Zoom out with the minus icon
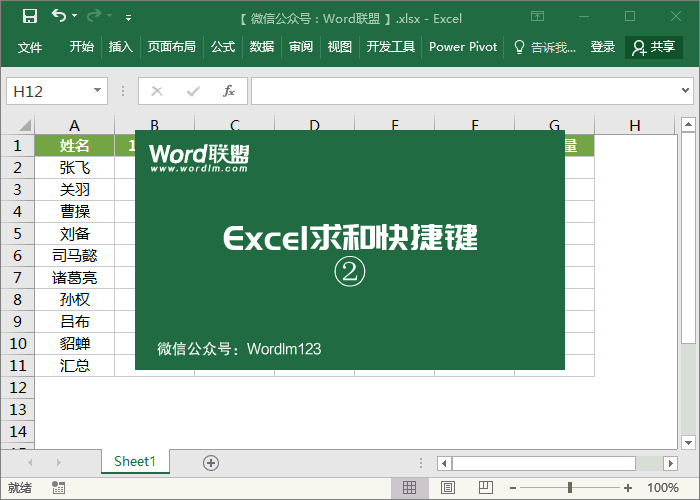 click(512, 488)
